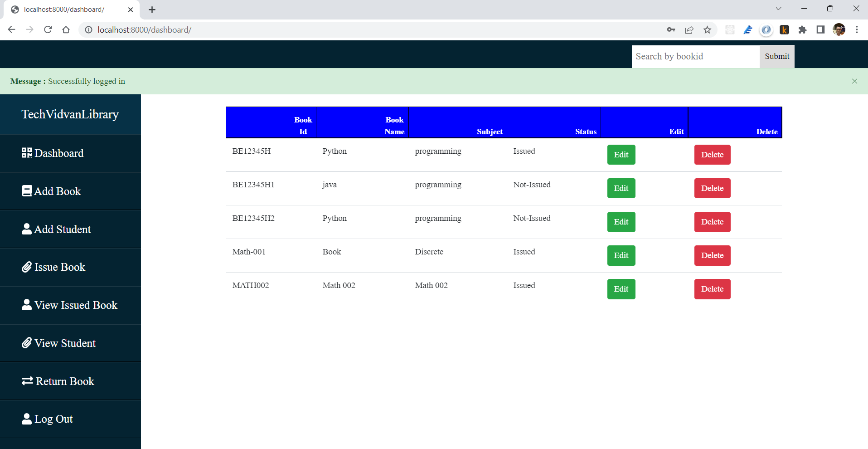Expand the share options menu
868x449 pixels.
pos(689,29)
